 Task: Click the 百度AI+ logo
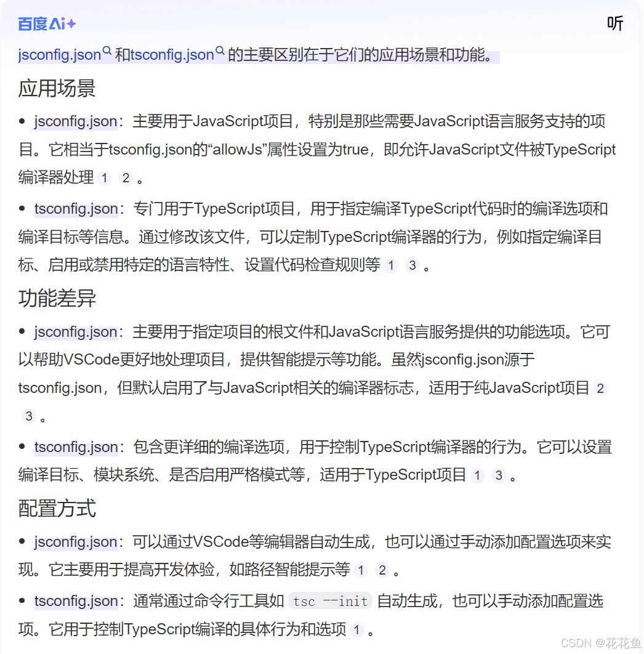coord(47,24)
